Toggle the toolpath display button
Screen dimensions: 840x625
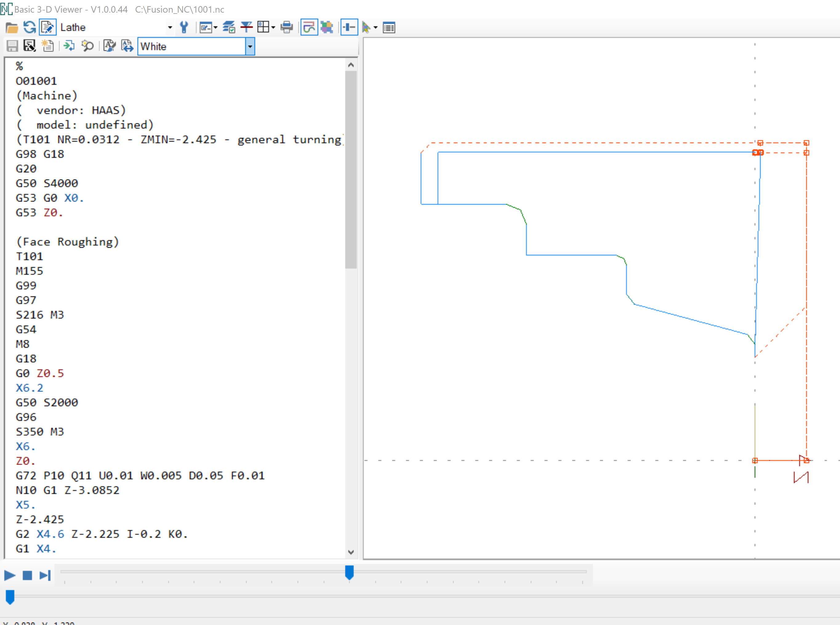click(309, 28)
